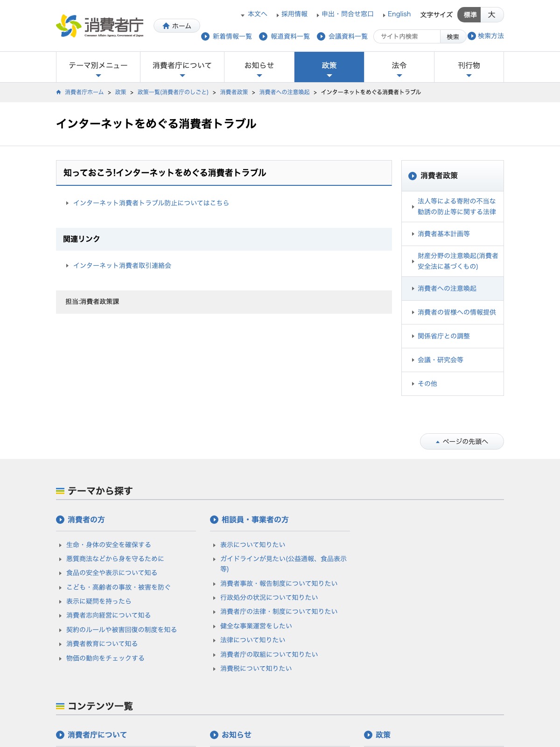Open 関係省庁との調整 sidebar item
Image resolution: width=560 pixels, height=747 pixels.
[x=453, y=336]
